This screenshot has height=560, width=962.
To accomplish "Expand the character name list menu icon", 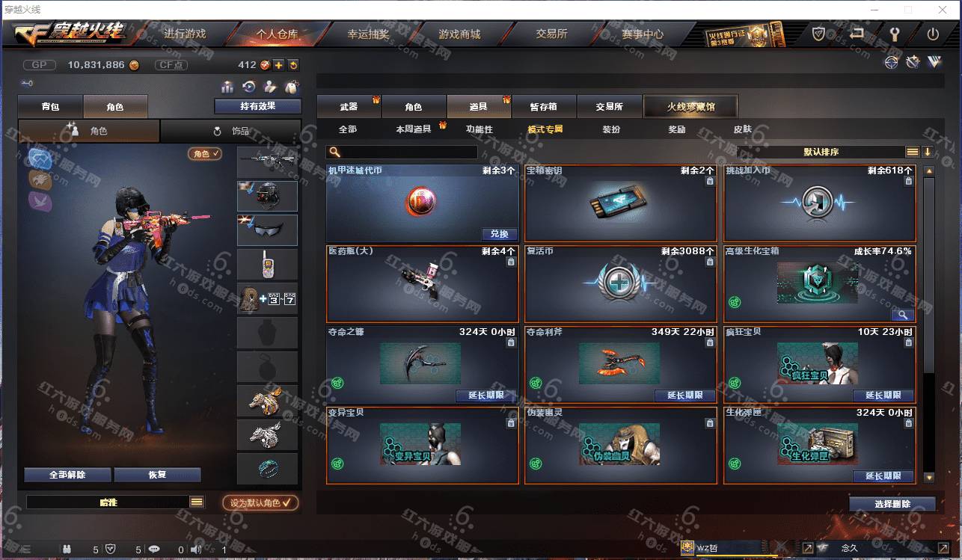I will click(197, 502).
